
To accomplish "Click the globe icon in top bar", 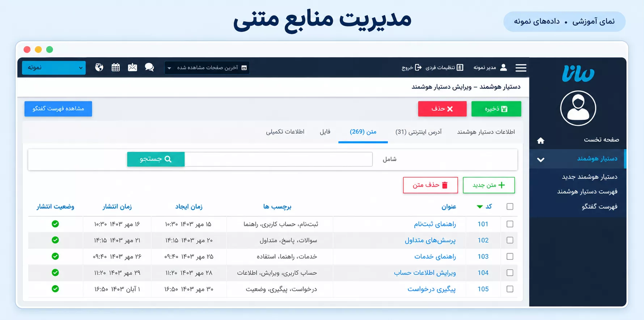I will pyautogui.click(x=99, y=67).
